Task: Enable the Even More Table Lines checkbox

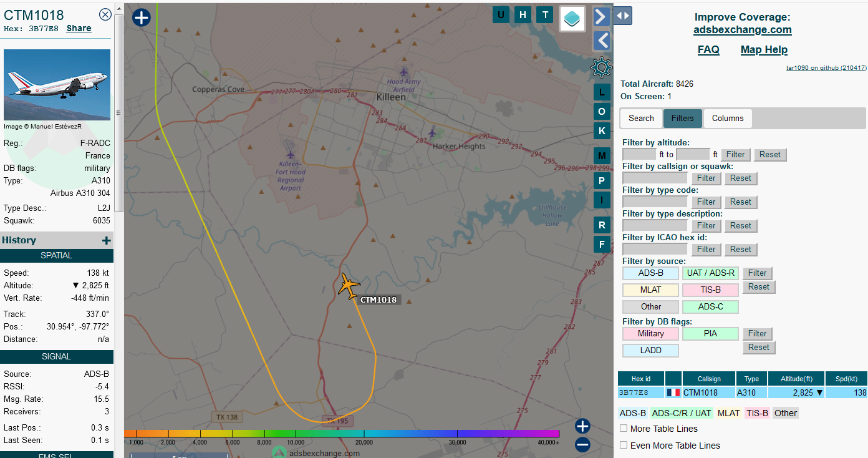Action: point(624,446)
